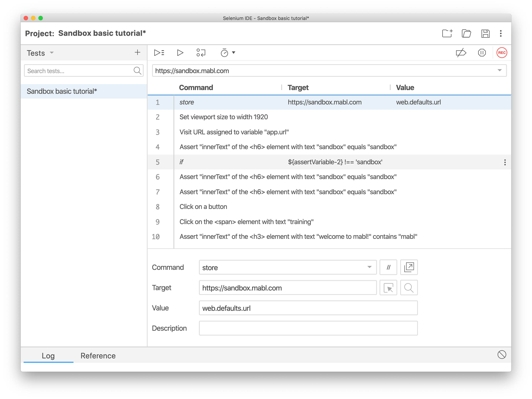532x399 pixels.
Task: Toggle pause on exceptions
Action: [482, 52]
